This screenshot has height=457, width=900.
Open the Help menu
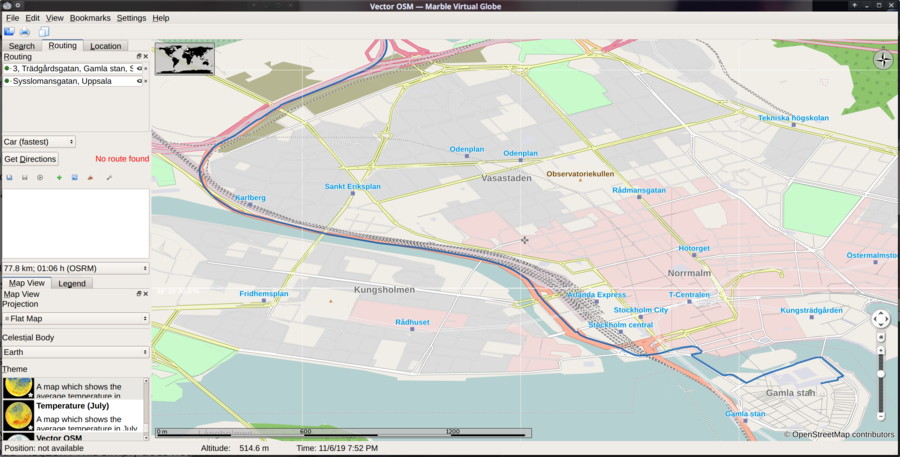[x=161, y=18]
